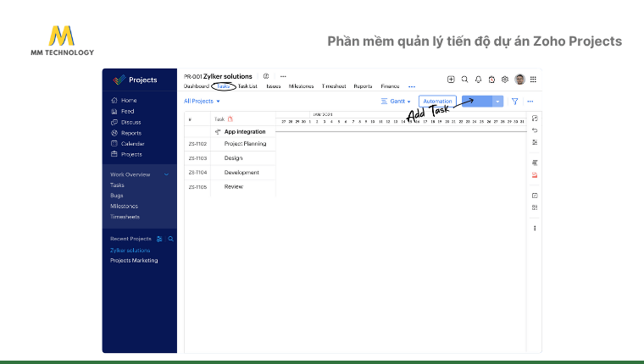Viewport: 644px width, 364px height.
Task: Open Tasks under Work Overview
Action: point(117,185)
